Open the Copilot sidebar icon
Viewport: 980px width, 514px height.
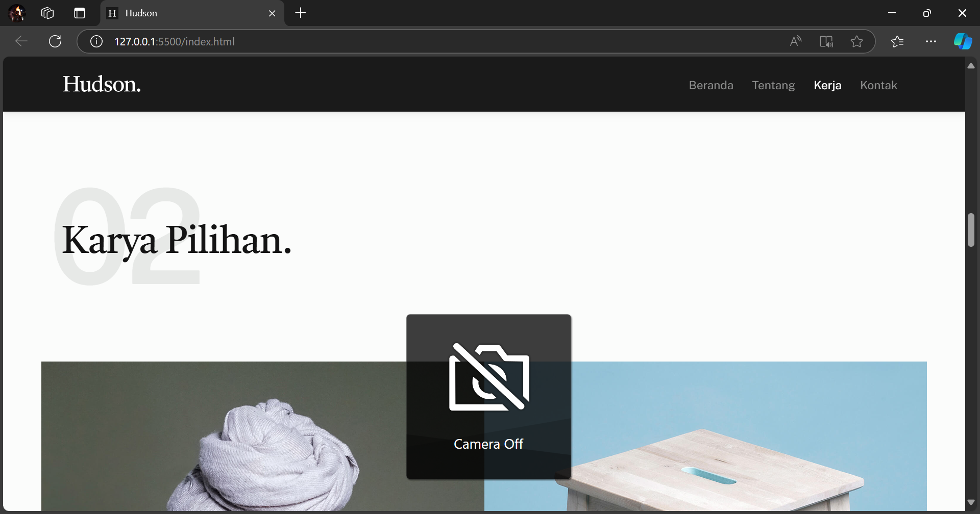coord(963,41)
